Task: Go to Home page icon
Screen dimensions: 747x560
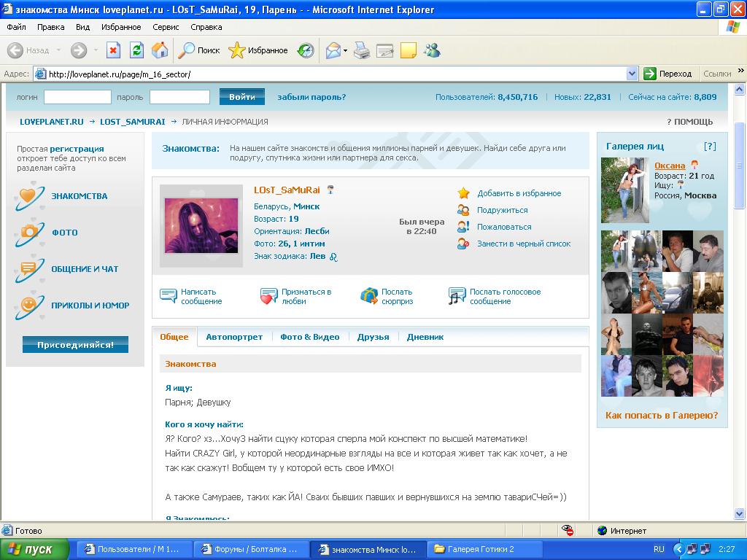Action: [160, 50]
